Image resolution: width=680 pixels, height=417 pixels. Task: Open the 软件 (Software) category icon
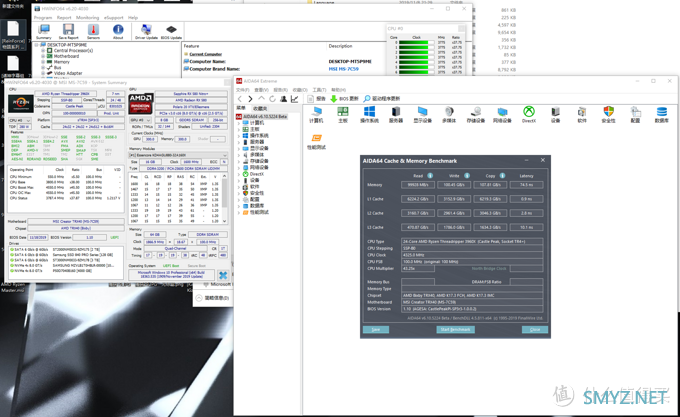click(582, 114)
